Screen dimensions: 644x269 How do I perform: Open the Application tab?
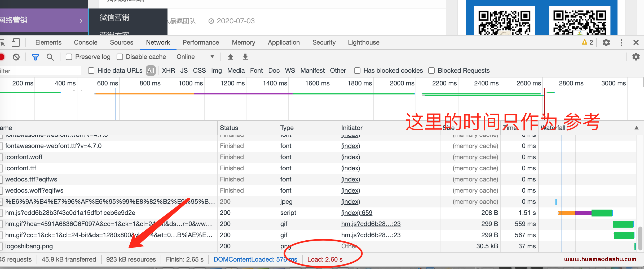[284, 42]
